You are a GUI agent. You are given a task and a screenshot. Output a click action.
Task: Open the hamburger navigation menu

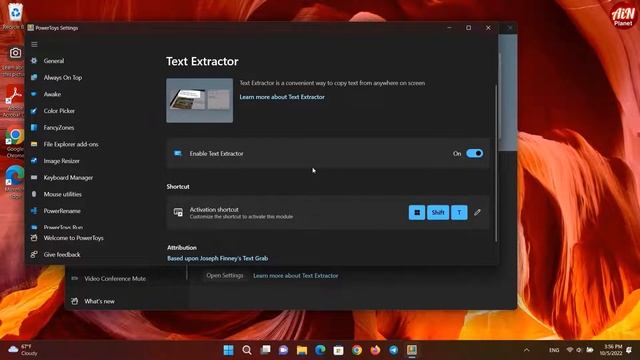pyautogui.click(x=34, y=44)
